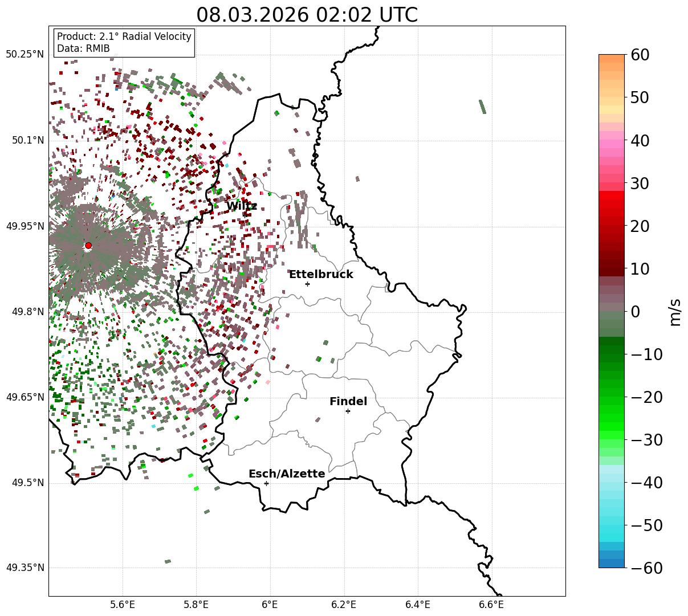Click the 6.2°E longitude label
The width and height of the screenshot is (688, 616).
[344, 605]
